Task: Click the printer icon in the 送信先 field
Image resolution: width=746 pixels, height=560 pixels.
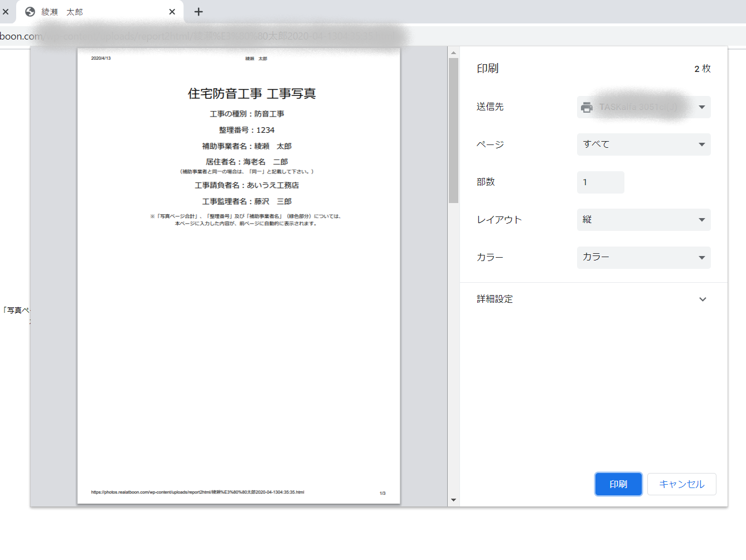Action: click(587, 107)
